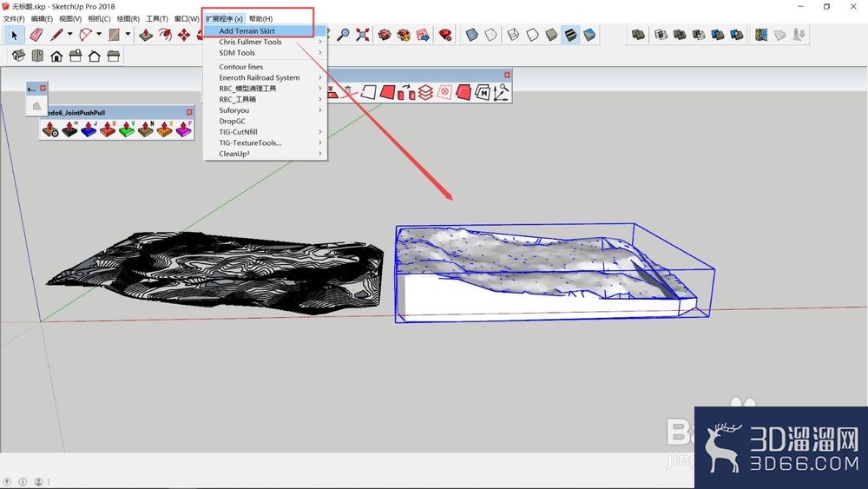The width and height of the screenshot is (868, 489).
Task: Click the axes-with-magnifier icon in floating toolbar
Action: coord(501,92)
